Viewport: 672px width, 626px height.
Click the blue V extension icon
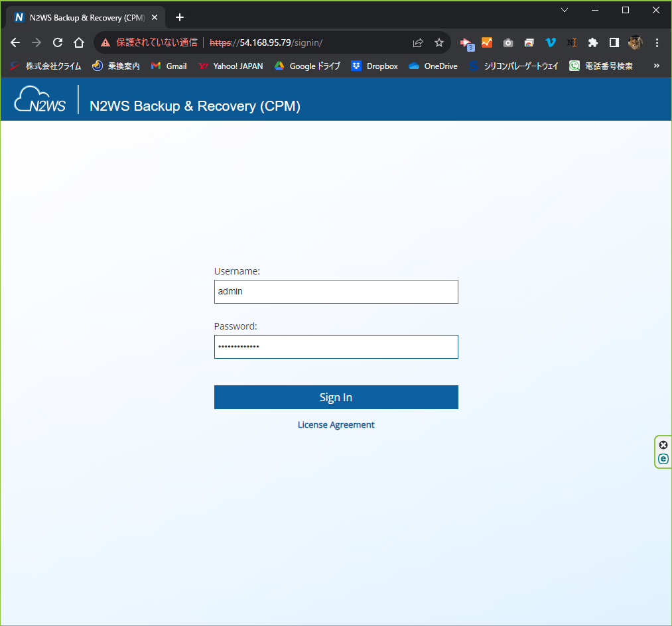(x=551, y=42)
